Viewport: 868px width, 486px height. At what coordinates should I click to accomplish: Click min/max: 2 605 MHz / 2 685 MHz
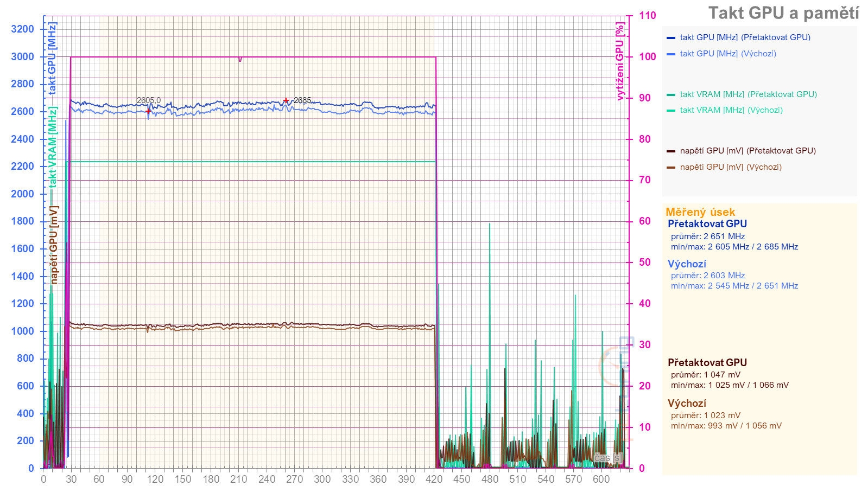[734, 247]
